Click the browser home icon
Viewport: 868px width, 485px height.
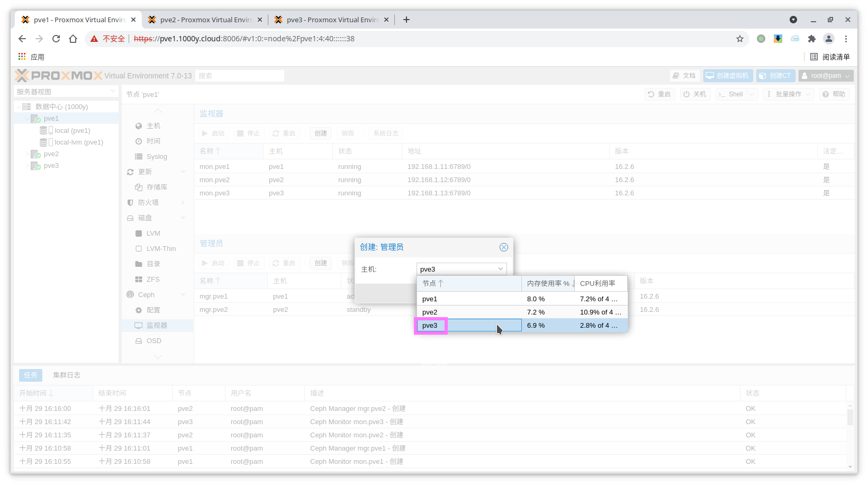pyautogui.click(x=73, y=39)
